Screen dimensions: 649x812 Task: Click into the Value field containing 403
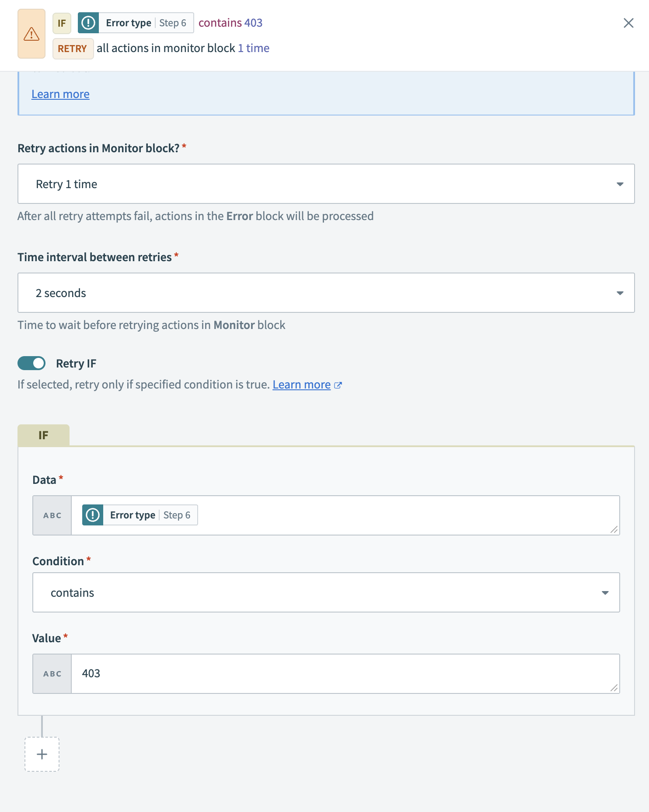tap(341, 674)
